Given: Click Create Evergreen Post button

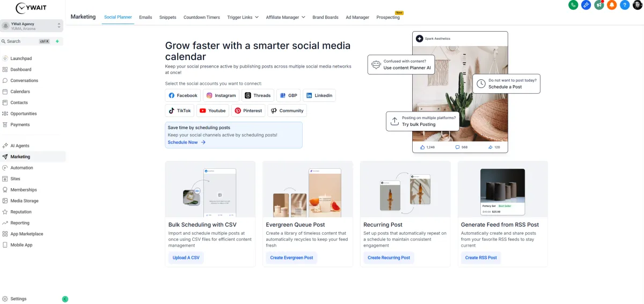Looking at the screenshot, I should 291,258.
